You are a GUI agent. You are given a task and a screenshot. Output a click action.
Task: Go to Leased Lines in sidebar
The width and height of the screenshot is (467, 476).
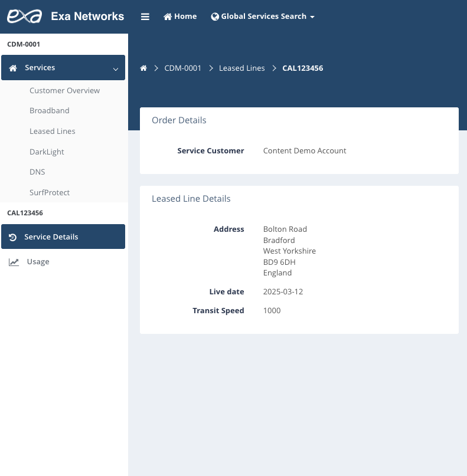coord(53,132)
